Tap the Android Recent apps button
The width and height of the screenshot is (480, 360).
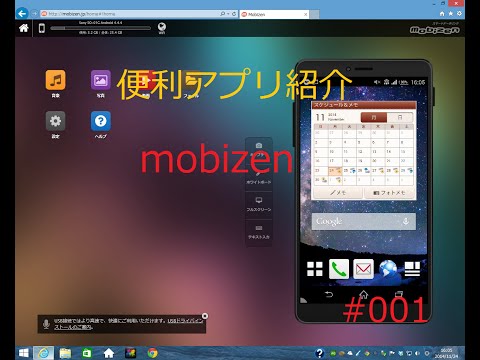(x=399, y=294)
